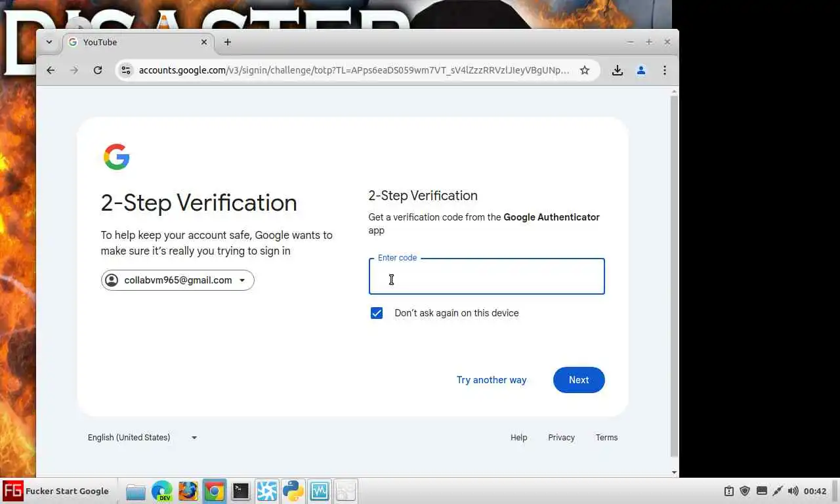This screenshot has width=840, height=504.
Task: Open the Fucker Start Google start menu
Action: (56, 491)
